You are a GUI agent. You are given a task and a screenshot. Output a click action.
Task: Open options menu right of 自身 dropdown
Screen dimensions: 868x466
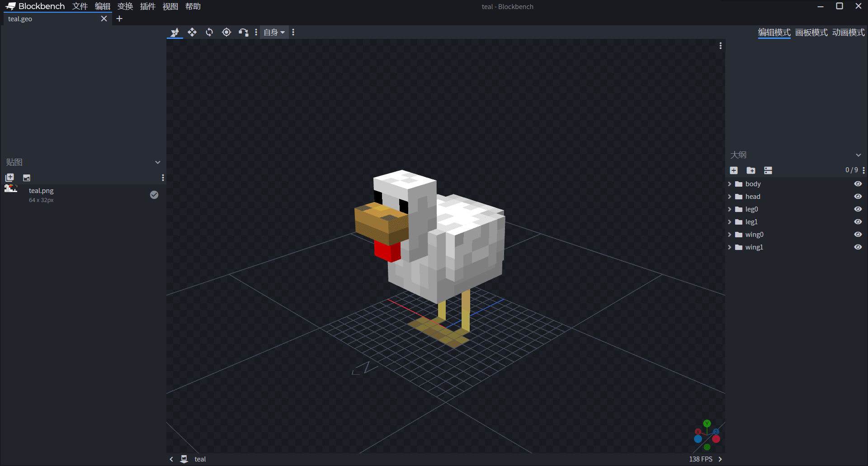coord(293,32)
